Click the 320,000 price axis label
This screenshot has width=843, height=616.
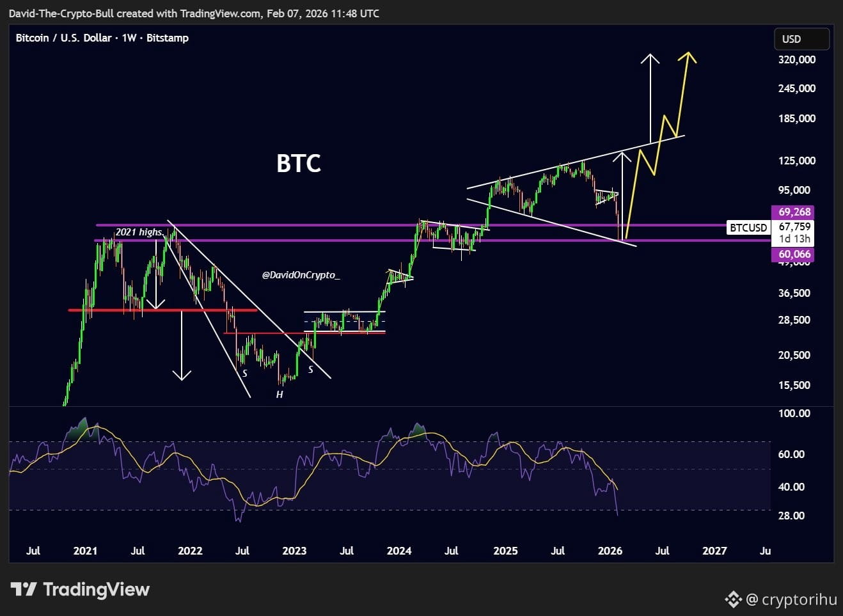[797, 59]
